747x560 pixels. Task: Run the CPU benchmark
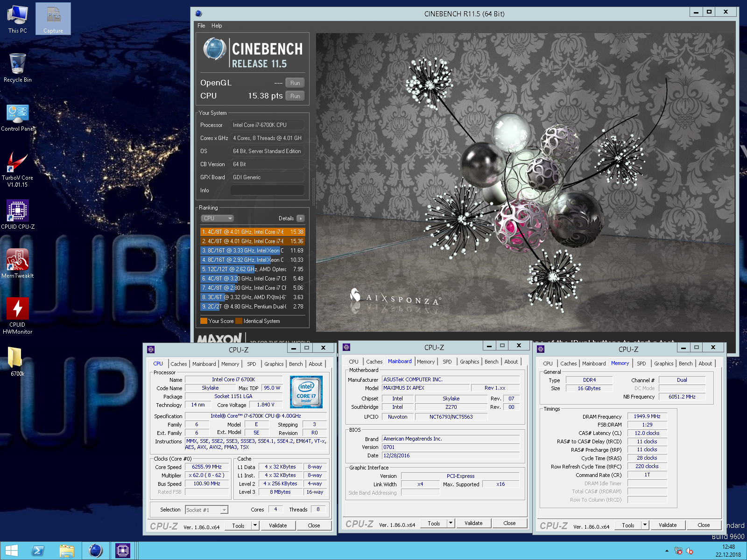295,96
